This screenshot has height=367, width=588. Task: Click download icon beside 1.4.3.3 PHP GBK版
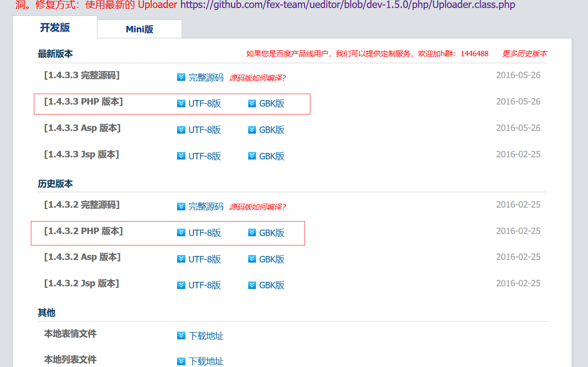(x=252, y=103)
